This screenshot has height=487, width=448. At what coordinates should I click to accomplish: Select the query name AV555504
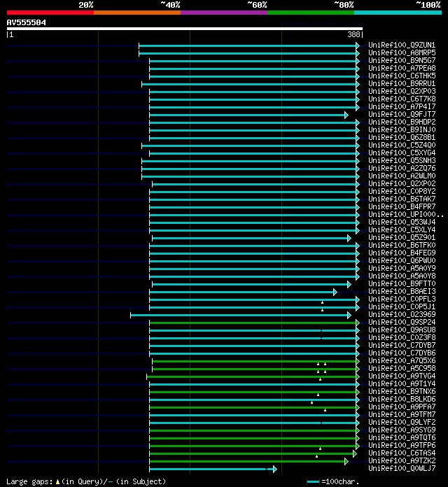pos(27,22)
